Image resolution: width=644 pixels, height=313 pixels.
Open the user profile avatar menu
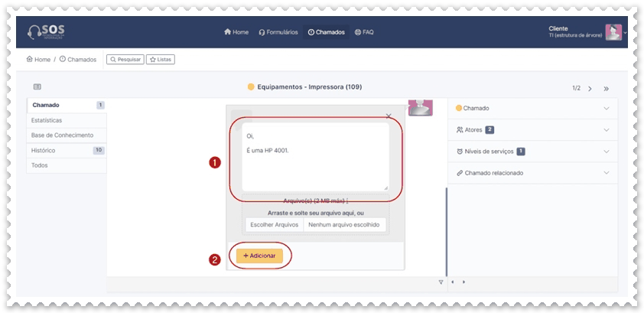[613, 32]
